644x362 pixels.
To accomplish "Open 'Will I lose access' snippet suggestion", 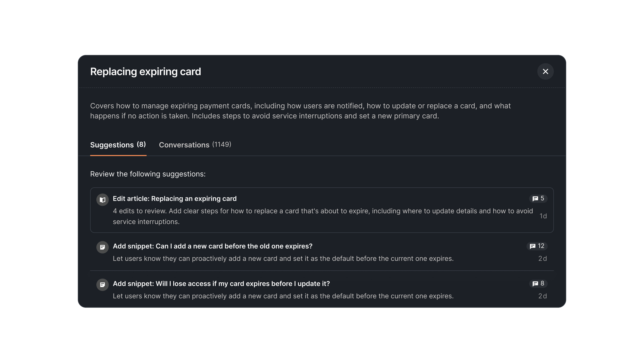I will pyautogui.click(x=221, y=284).
